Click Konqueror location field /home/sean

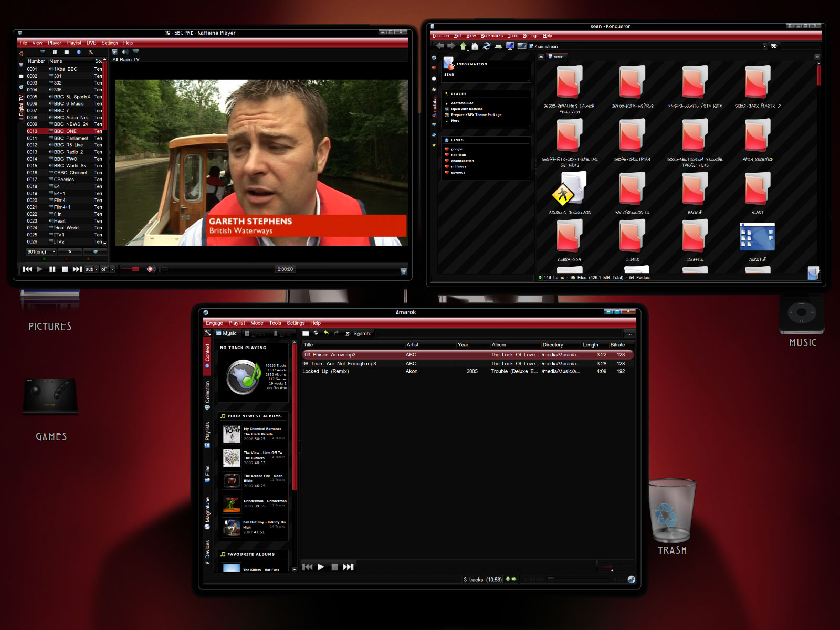click(646, 46)
